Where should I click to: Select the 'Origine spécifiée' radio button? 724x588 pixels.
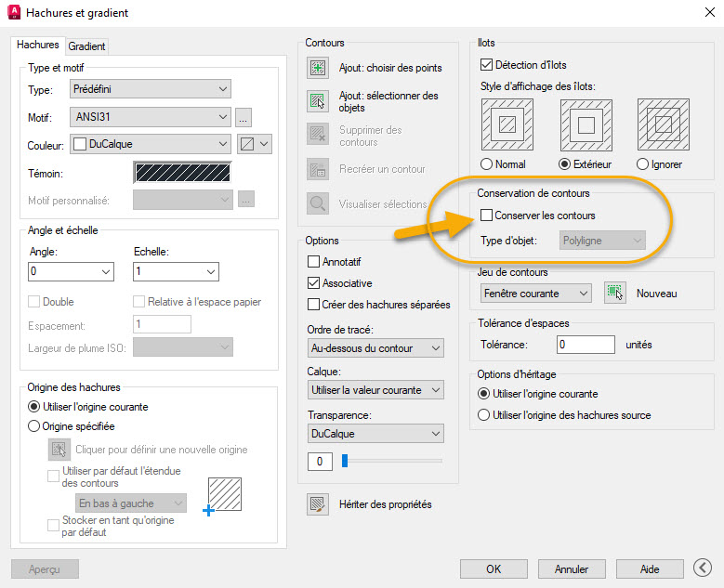(34, 426)
